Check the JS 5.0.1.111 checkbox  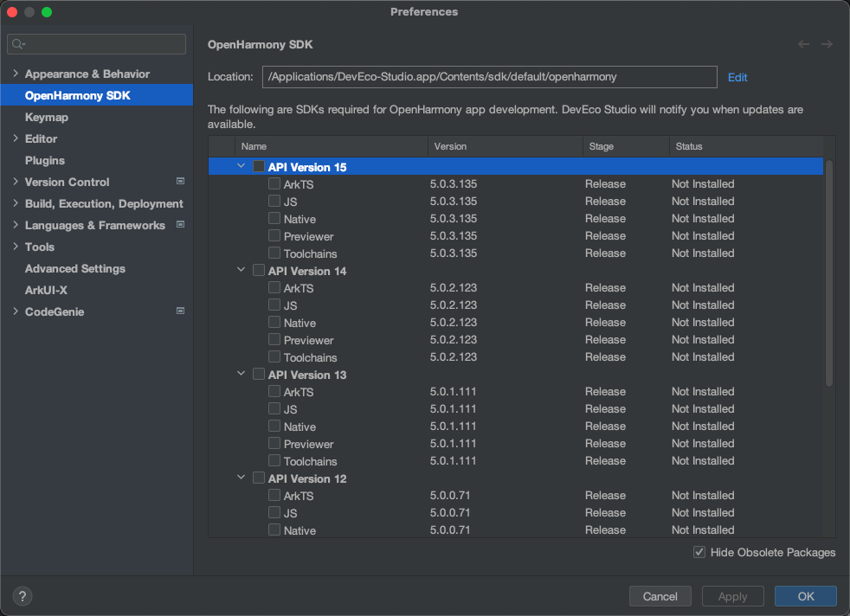[x=274, y=409]
